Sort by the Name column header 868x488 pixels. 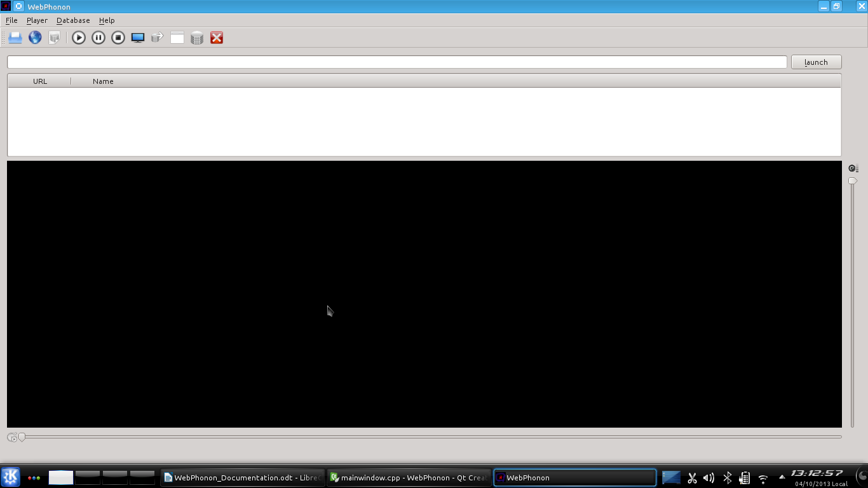pos(103,81)
